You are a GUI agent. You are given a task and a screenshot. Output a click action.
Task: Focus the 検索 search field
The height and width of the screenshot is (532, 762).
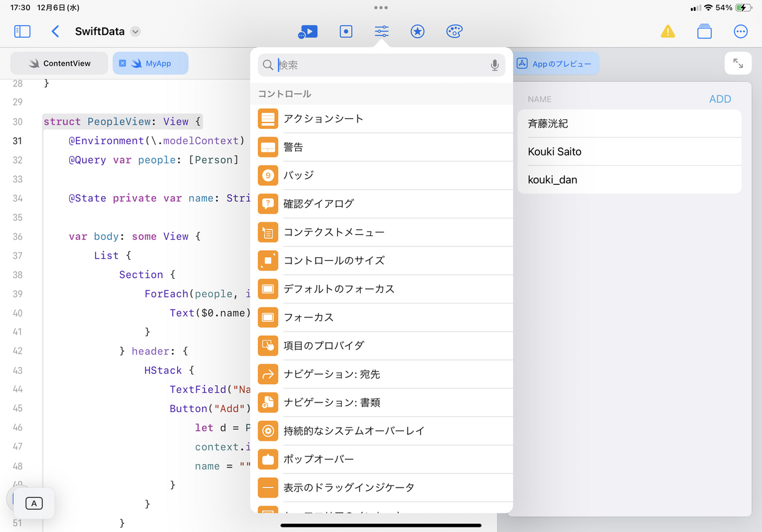(x=381, y=65)
